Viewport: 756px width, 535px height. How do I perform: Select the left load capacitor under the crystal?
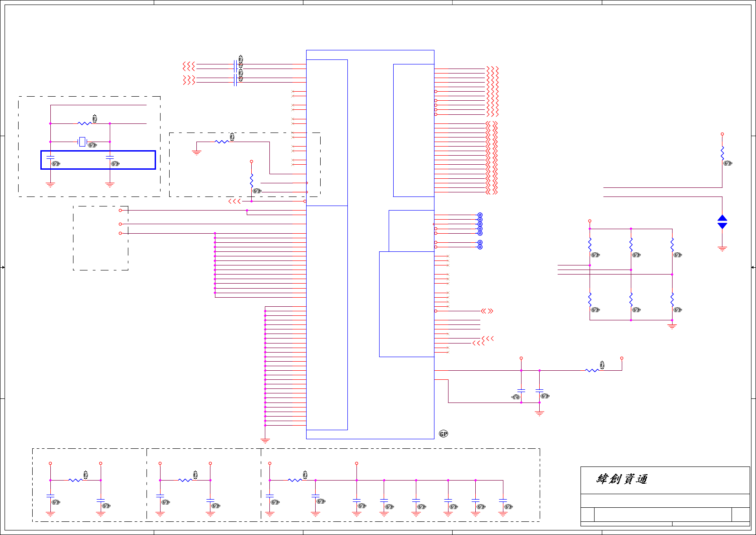[50, 157]
